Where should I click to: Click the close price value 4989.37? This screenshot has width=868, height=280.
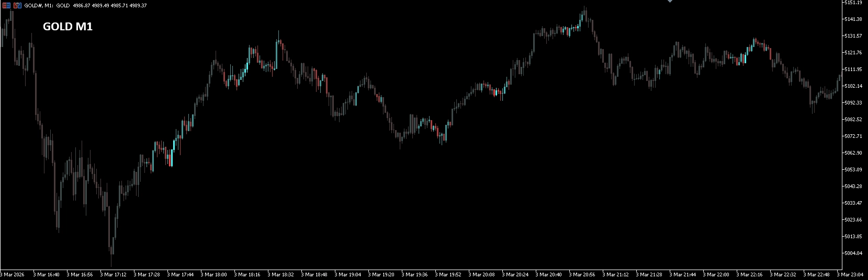[138, 6]
